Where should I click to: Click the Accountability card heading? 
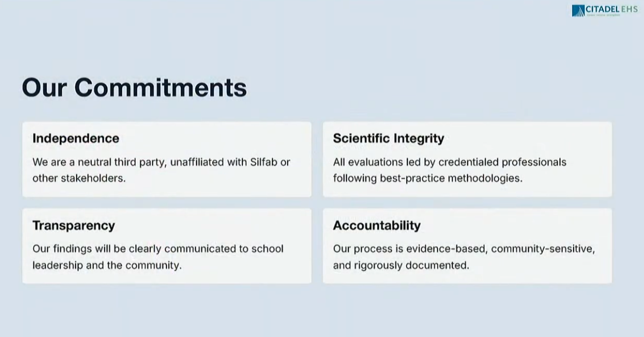click(377, 225)
